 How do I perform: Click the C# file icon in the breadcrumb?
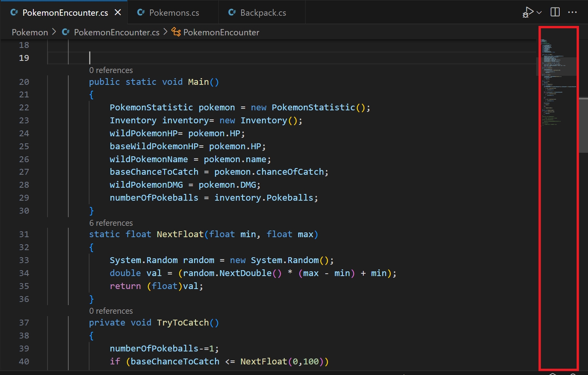pyautogui.click(x=65, y=32)
